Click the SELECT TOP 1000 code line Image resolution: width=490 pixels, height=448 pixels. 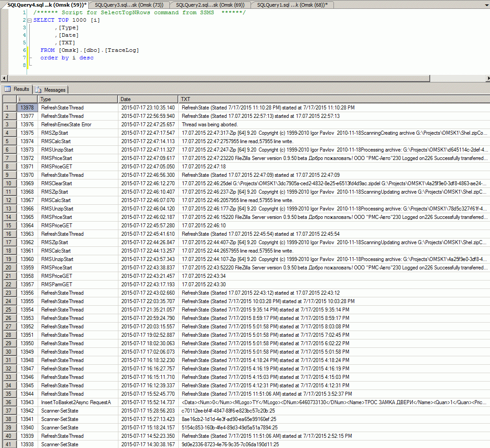67,20
